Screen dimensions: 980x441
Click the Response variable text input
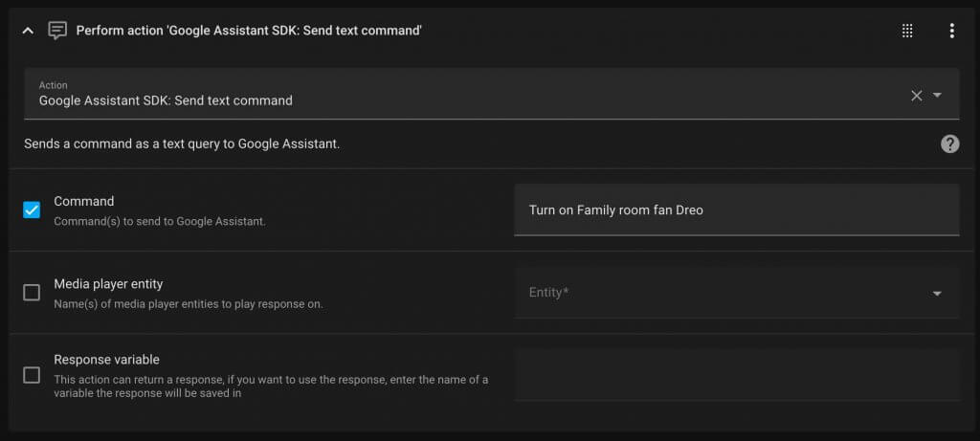point(736,375)
